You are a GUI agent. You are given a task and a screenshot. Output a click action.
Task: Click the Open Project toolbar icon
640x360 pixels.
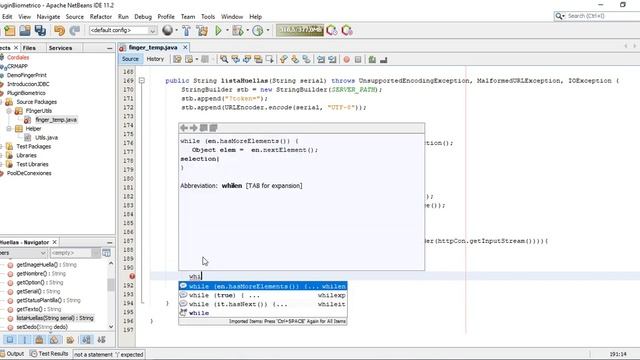tap(25, 30)
